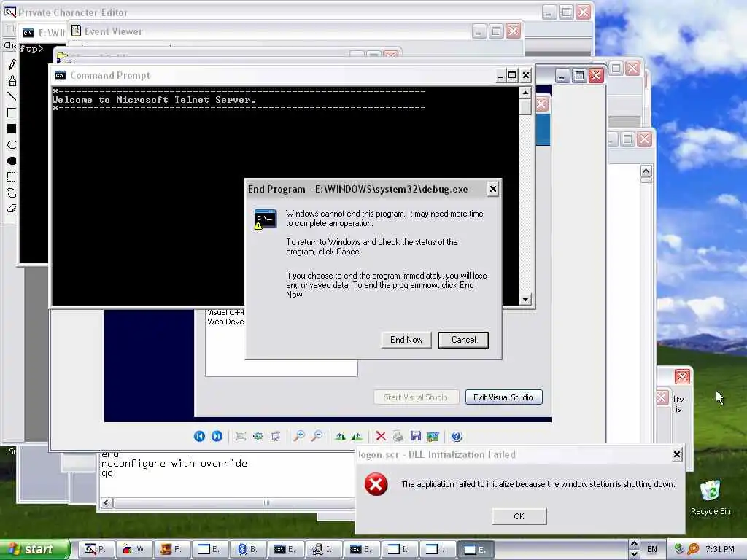
Task: Open the Windows start menu
Action: coord(34,550)
